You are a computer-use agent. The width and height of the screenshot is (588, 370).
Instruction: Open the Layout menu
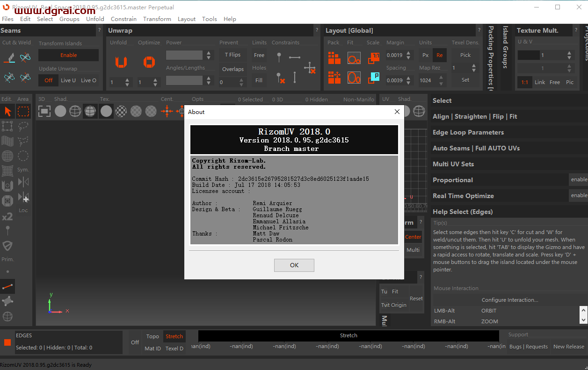(x=187, y=19)
